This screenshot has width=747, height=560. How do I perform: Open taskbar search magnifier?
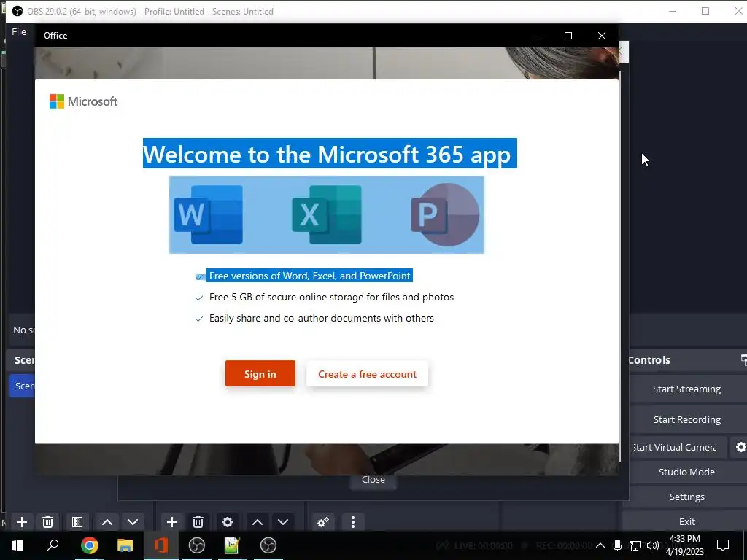pos(53,545)
